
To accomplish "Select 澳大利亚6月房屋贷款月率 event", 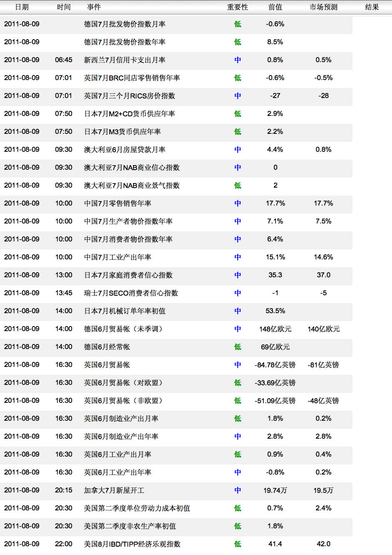I will point(125,150).
